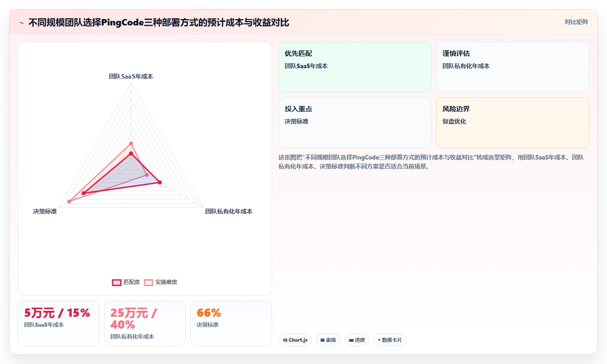Click the lightning icon beside the title
The height and width of the screenshot is (364, 607).
pyautogui.click(x=21, y=23)
